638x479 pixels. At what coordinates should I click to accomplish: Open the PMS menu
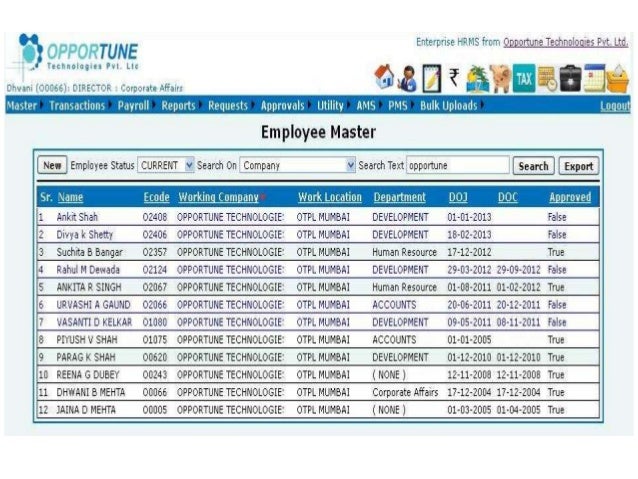[398, 106]
